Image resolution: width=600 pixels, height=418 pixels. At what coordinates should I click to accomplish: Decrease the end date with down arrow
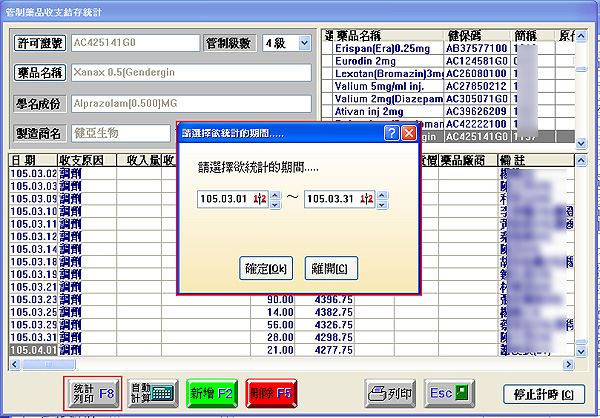pos(383,204)
